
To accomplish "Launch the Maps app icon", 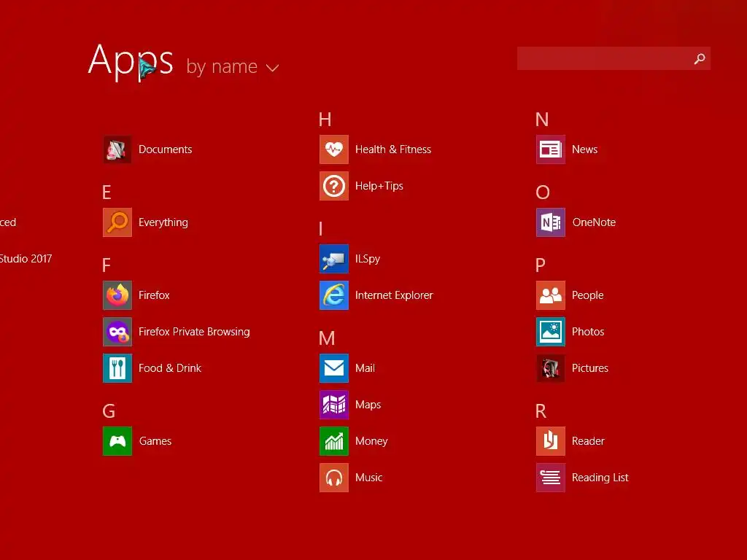I will [334, 405].
